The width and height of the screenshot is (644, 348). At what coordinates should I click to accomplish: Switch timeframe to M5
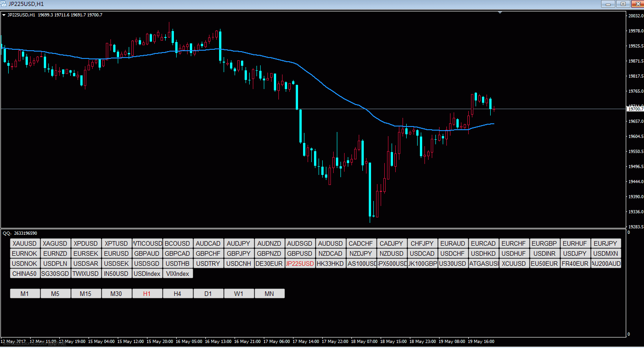tap(55, 294)
